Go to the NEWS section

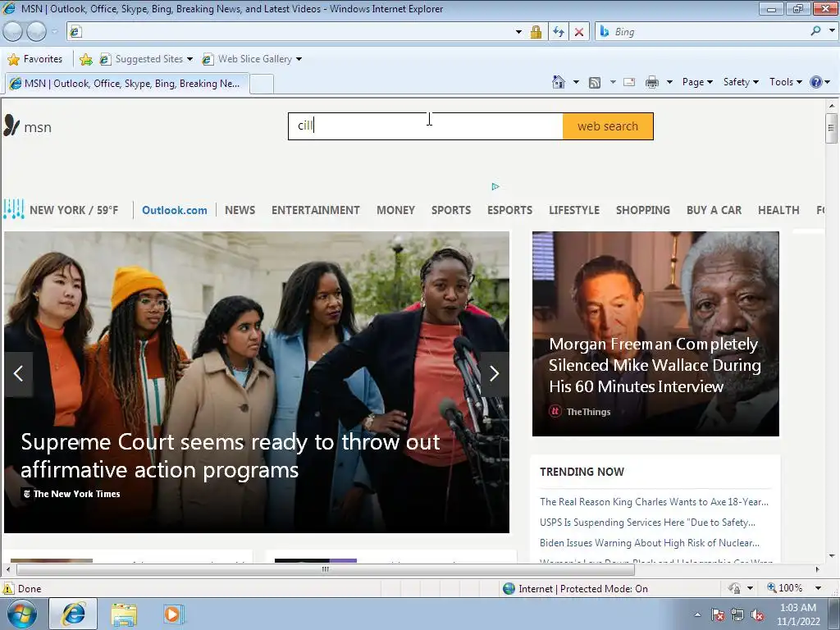coord(240,210)
